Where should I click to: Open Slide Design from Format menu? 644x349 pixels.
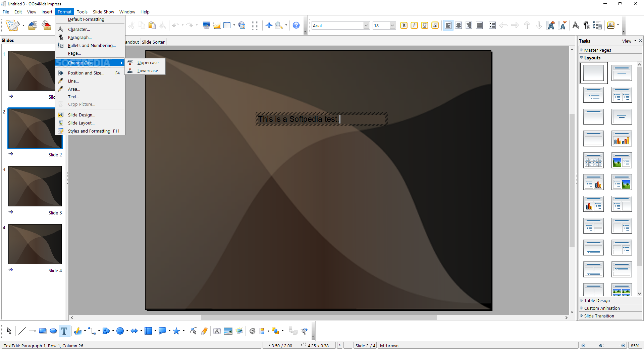(90, 115)
